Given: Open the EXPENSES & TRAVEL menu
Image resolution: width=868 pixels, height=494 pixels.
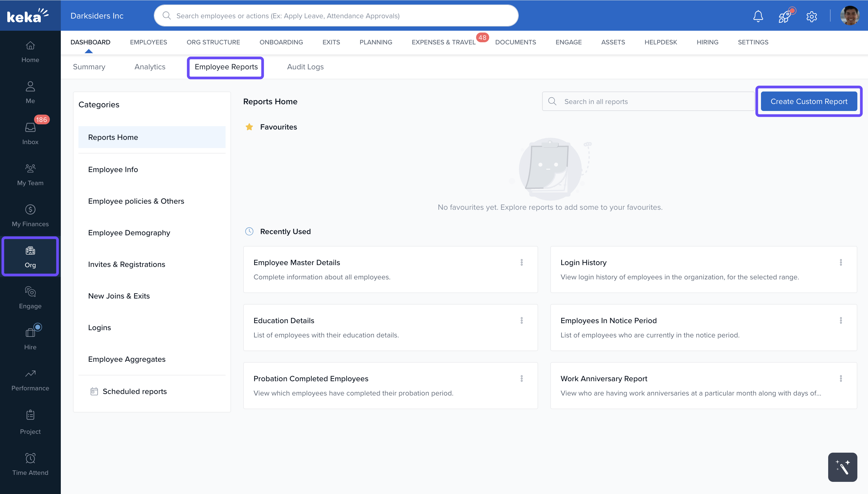Looking at the screenshot, I should pos(443,42).
